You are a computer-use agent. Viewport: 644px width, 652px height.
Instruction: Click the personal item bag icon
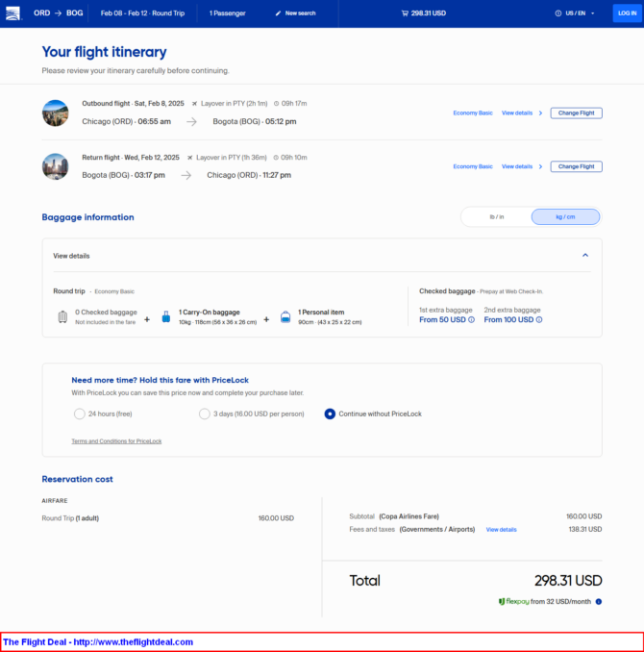pyautogui.click(x=285, y=317)
